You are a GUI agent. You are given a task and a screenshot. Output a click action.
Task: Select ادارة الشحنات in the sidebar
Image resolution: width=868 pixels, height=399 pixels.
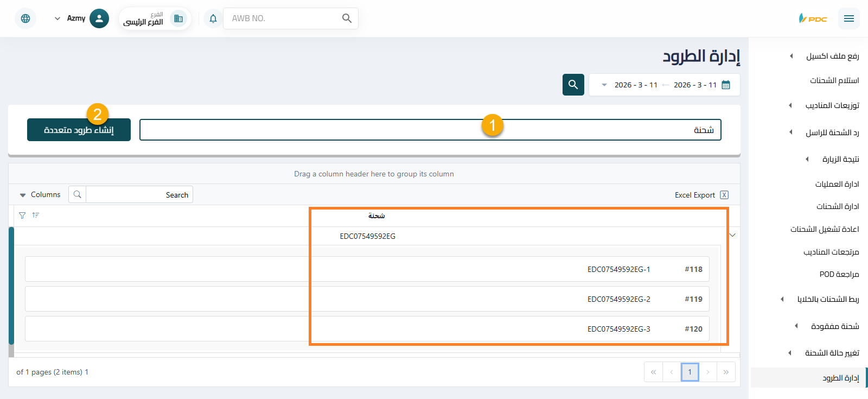point(837,206)
